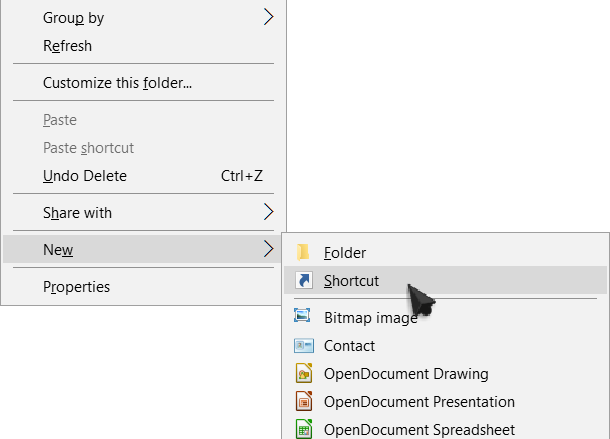Viewport: 610px width, 439px height.
Task: Click the Share with menu label
Action: click(x=77, y=213)
